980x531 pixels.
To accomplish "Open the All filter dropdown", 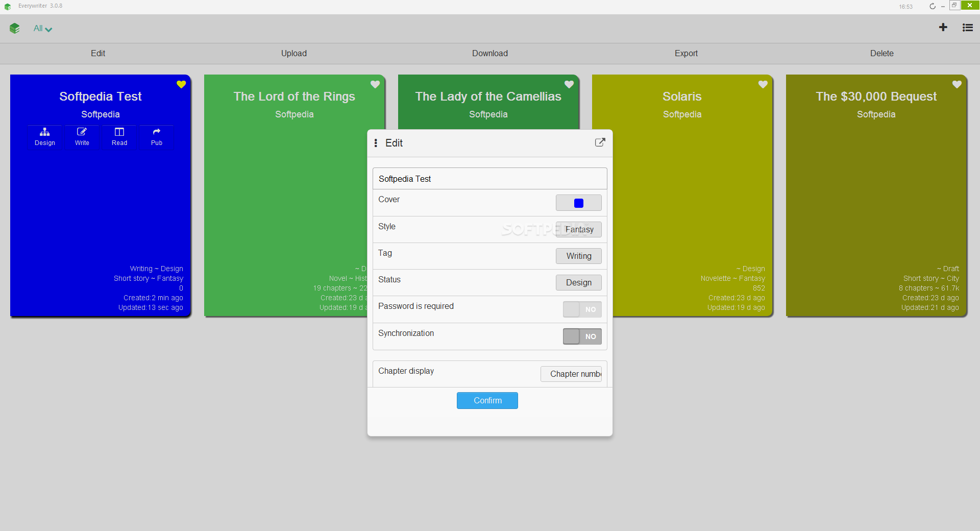I will [43, 29].
